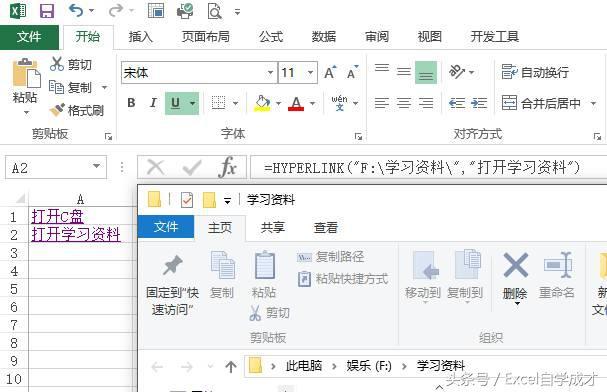The height and width of the screenshot is (392, 607).
Task: Align text right in the cell
Action: click(x=426, y=103)
